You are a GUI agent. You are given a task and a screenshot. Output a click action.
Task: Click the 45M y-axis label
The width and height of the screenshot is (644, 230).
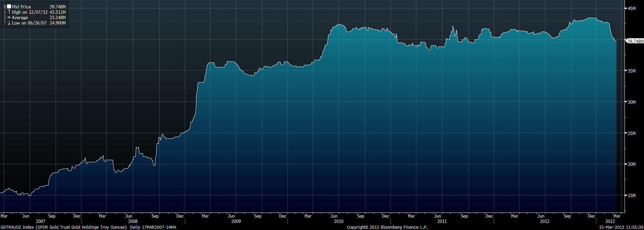632,8
